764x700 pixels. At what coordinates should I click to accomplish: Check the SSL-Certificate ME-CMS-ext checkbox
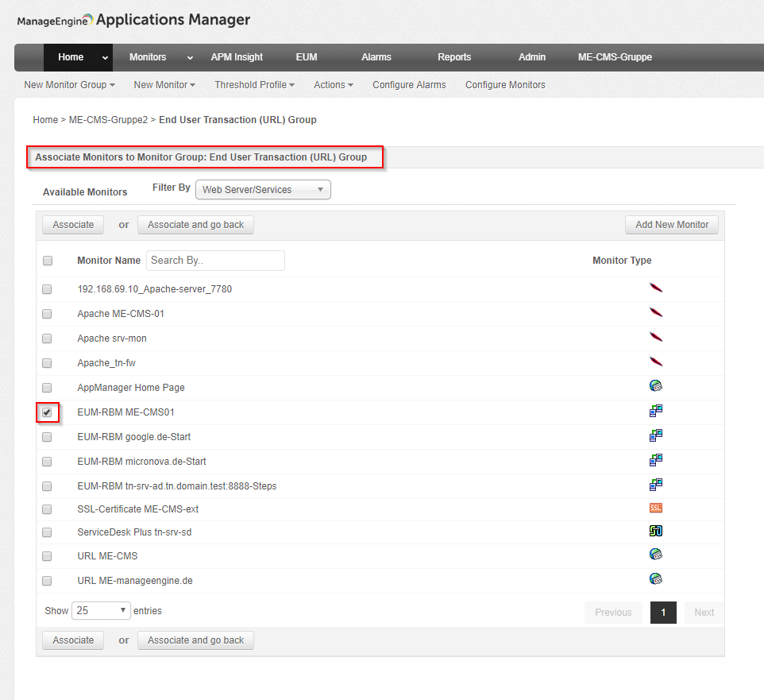tap(47, 509)
